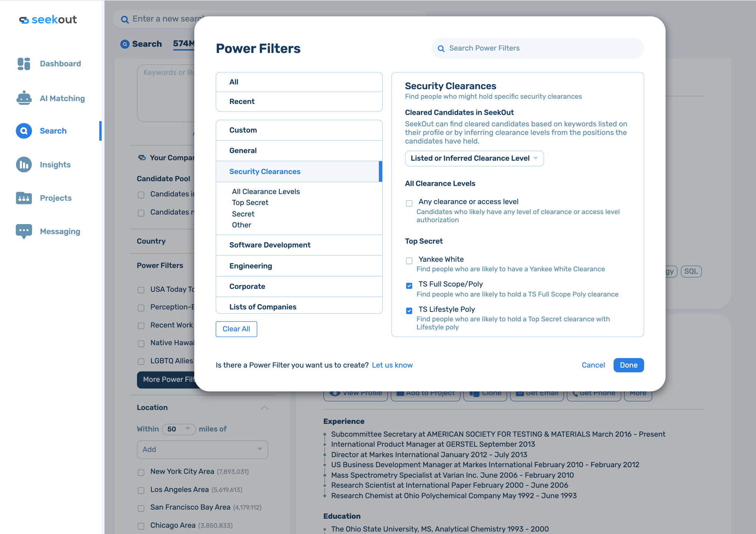Click the Insights chart icon
This screenshot has width=756, height=534.
click(24, 164)
